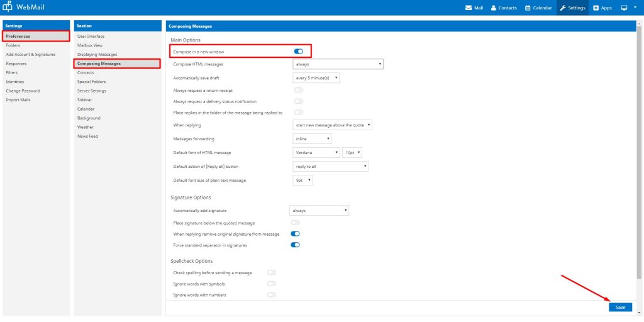The height and width of the screenshot is (322, 644).
Task: Click the WebMail logo
Action: tap(27, 8)
